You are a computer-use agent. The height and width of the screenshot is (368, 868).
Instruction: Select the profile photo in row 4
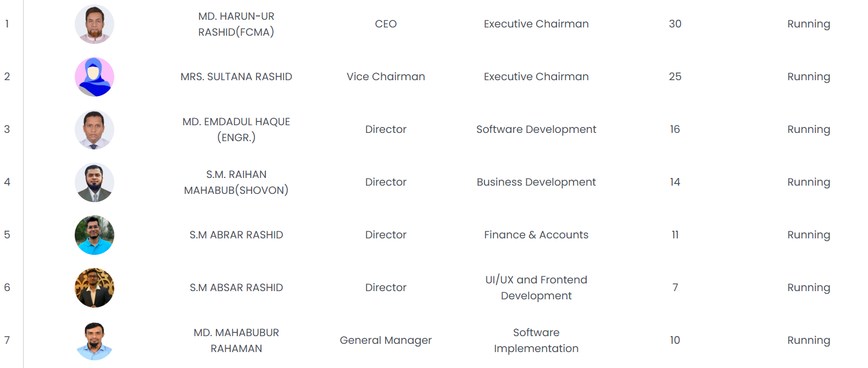click(x=94, y=182)
